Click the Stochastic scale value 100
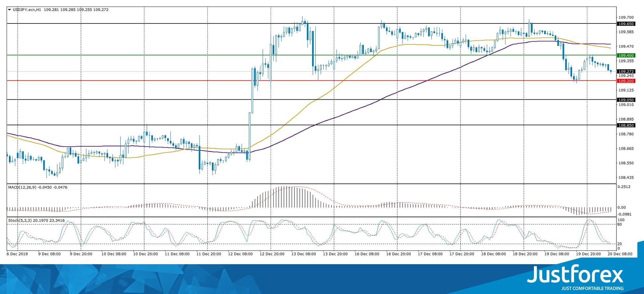Viewport: 644px width, 294px height. pyautogui.click(x=621, y=220)
